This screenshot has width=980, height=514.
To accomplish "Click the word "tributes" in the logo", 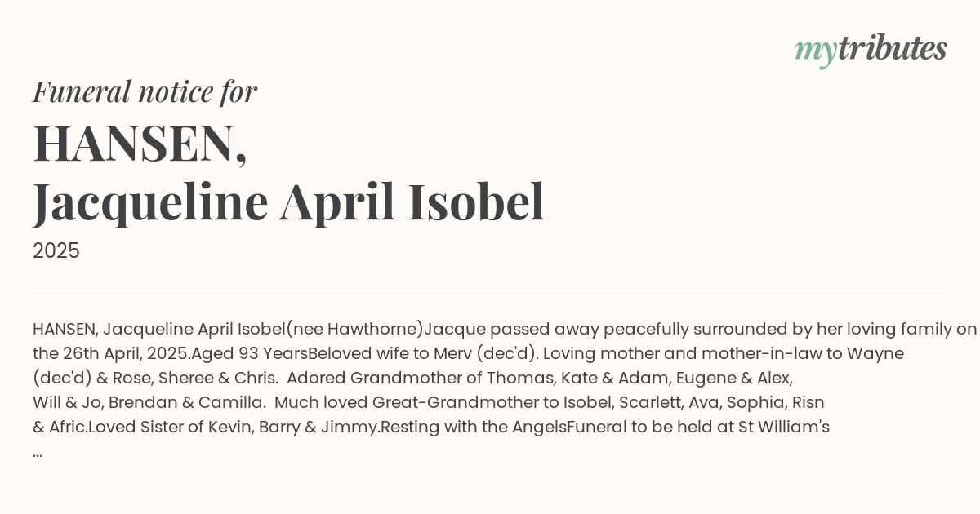I will (893, 48).
